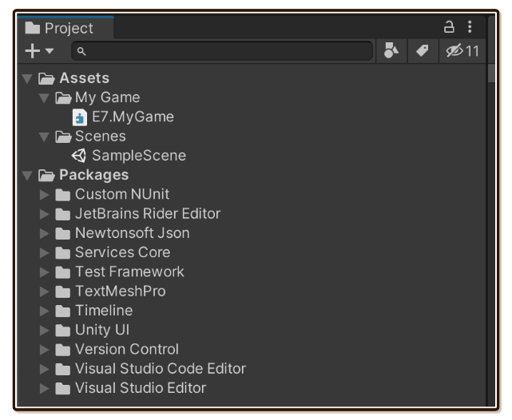512x420 pixels.
Task: Expand the JetBrains Rider Editor package
Action: pos(44,214)
